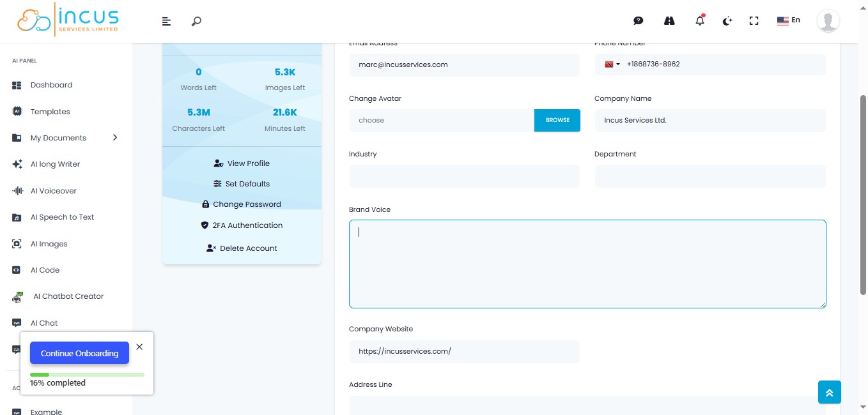This screenshot has width=868, height=415.
Task: Open the En language selector
Action: pyautogui.click(x=788, y=20)
